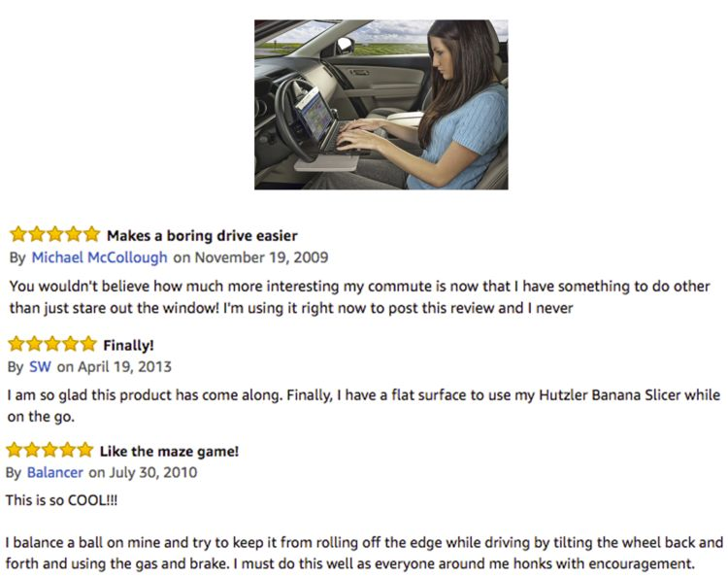Viewport: 728px width, 578px height.
Task: Click the product photo of laptop steering desk
Action: (381, 105)
